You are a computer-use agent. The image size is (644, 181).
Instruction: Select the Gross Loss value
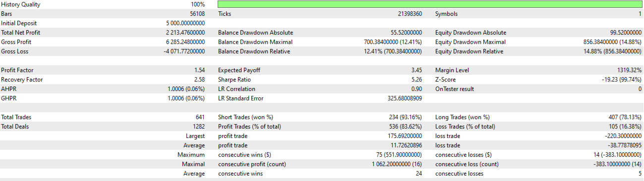tap(184, 51)
